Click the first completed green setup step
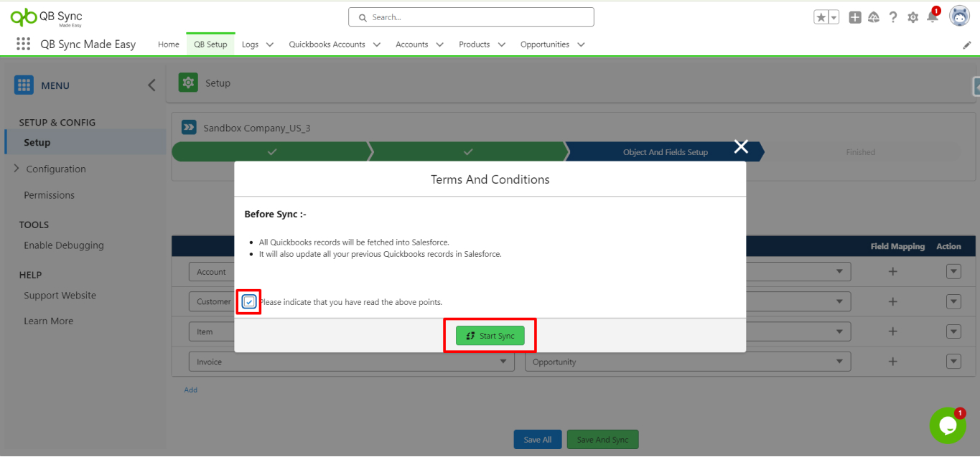The height and width of the screenshot is (457, 980). (271, 152)
